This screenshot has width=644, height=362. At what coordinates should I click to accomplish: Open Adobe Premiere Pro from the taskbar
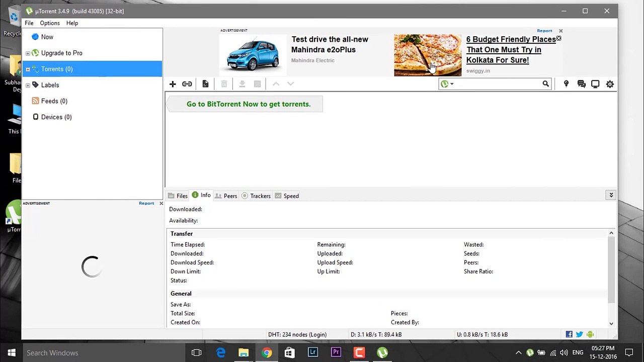(336, 352)
